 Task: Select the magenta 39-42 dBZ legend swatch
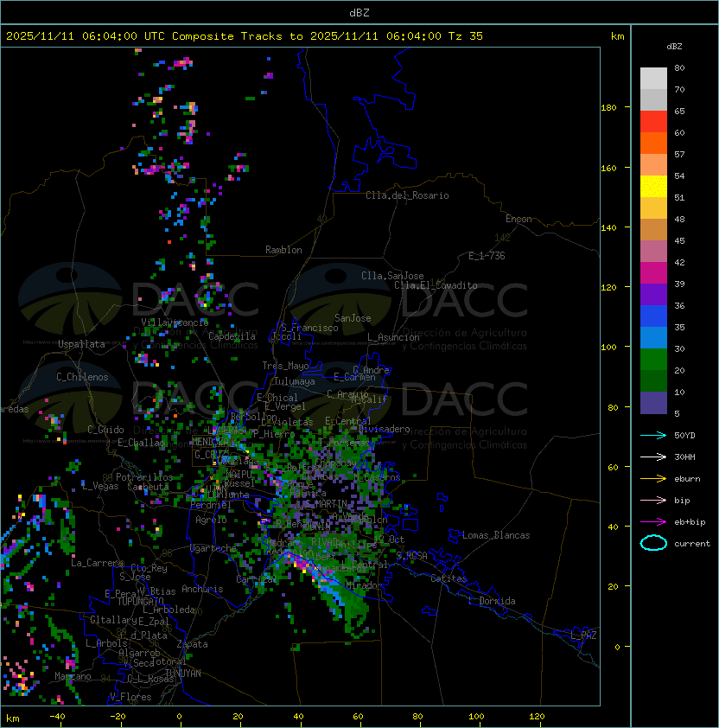[x=653, y=273]
